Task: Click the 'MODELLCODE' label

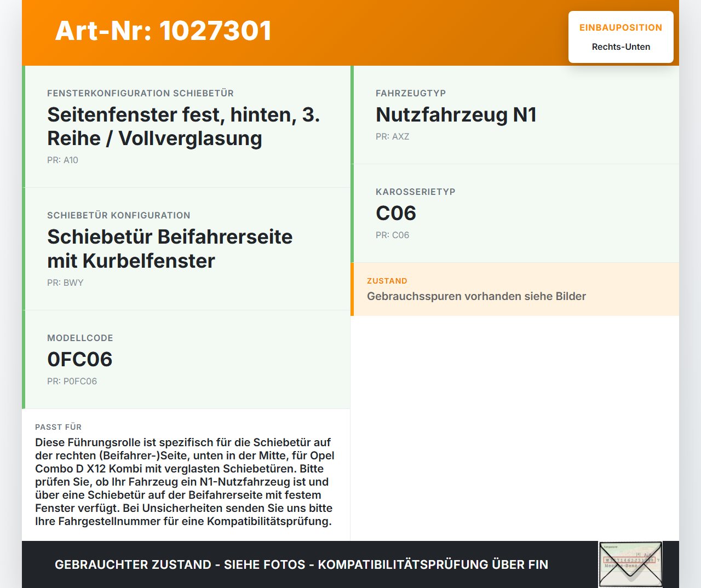Action: click(80, 338)
